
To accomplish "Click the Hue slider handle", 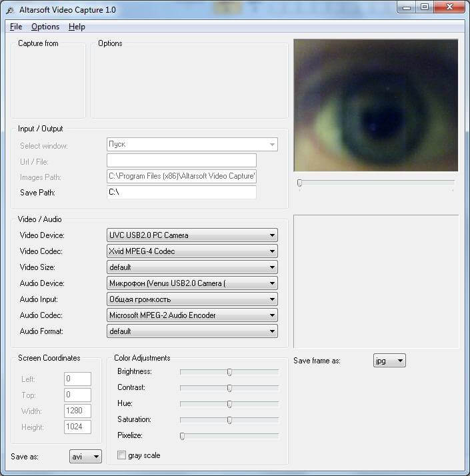I will pyautogui.click(x=229, y=404).
